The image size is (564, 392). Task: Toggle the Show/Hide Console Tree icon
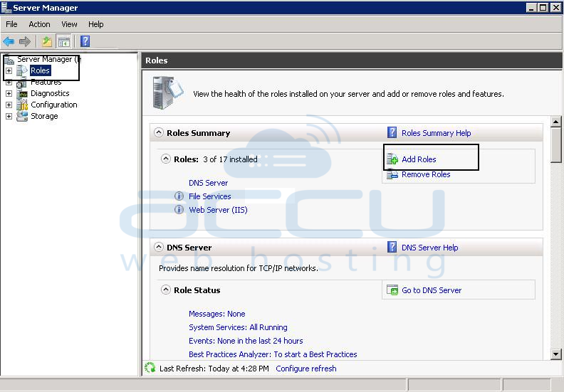64,42
